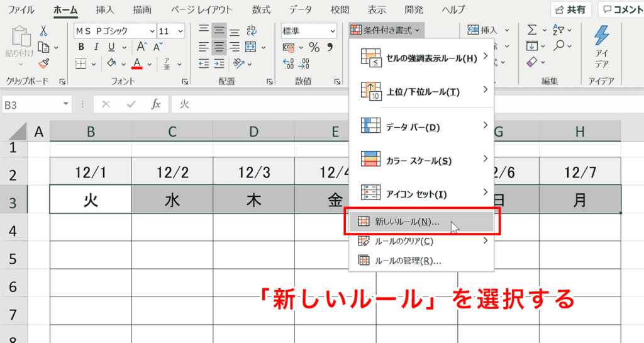Viewport: 644px width, 343px height.
Task: Click the cell borders icon
Action: 81,64
